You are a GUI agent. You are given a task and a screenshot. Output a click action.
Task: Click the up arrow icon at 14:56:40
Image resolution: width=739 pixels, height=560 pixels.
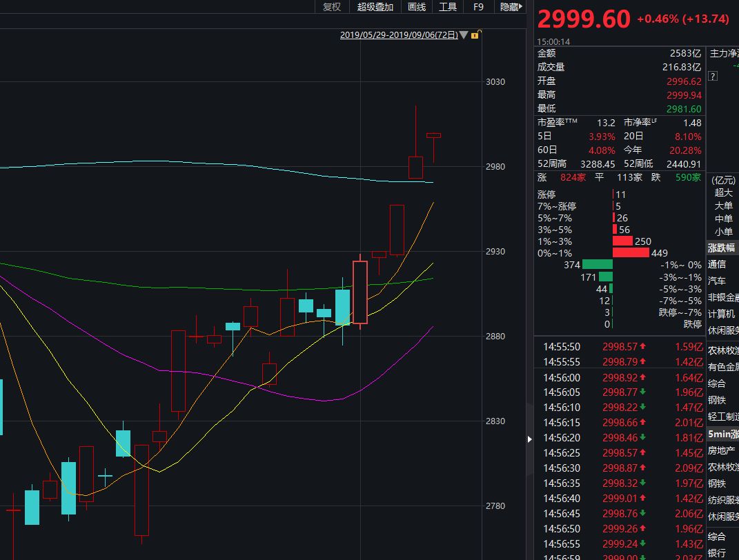pos(642,499)
